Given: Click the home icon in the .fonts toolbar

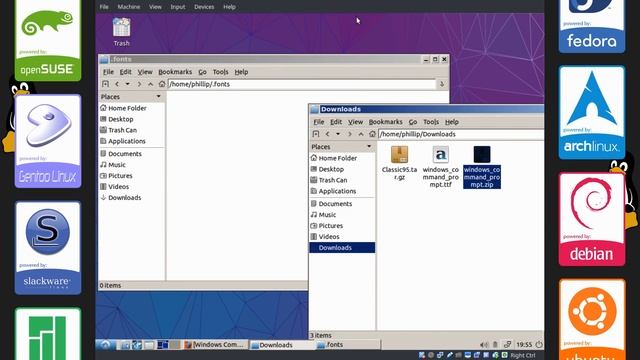Looking at the screenshot, I should (162, 84).
